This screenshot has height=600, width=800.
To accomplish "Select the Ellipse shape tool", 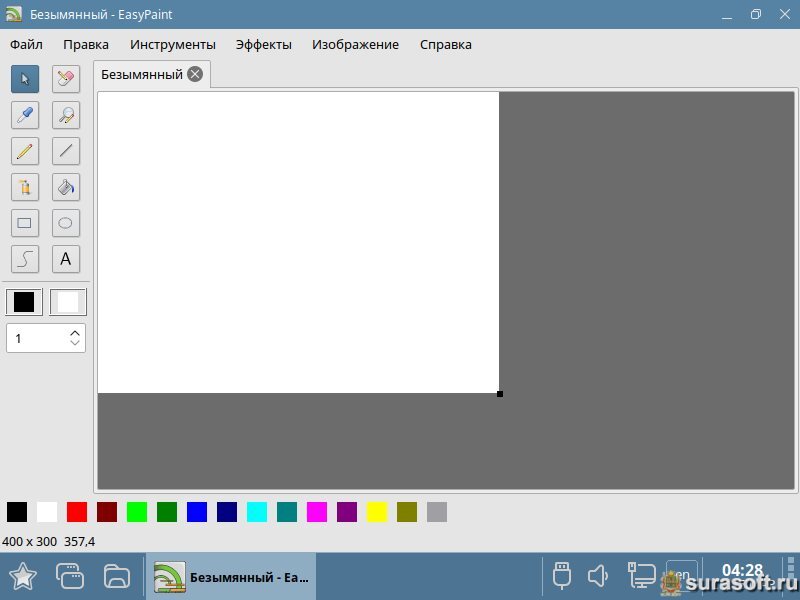I will click(x=66, y=223).
